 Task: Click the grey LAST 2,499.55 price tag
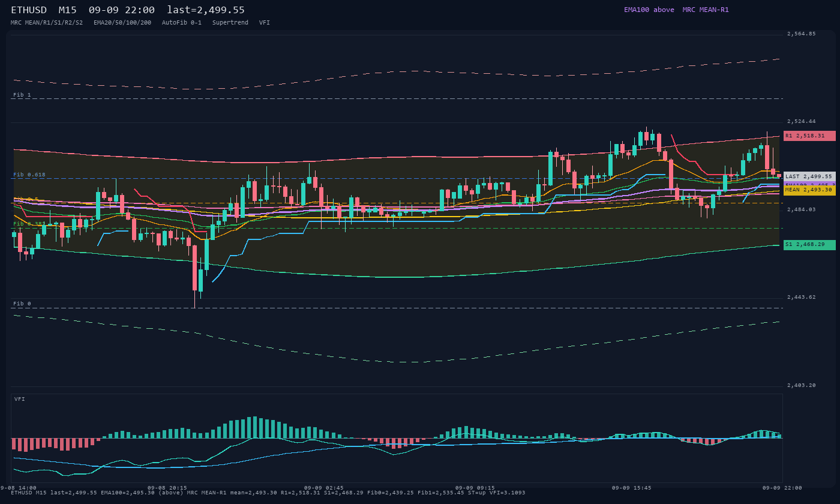(x=809, y=176)
